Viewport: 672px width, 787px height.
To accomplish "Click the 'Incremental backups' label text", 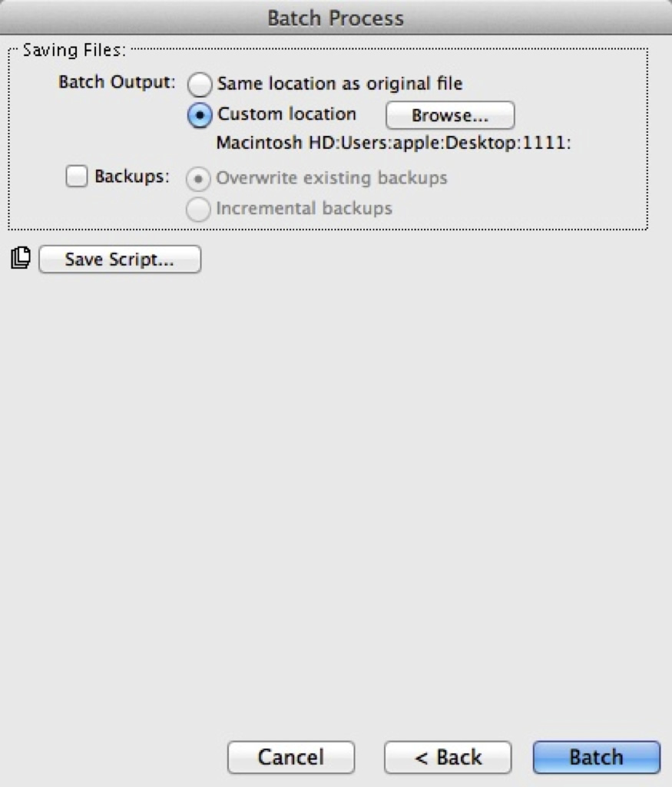I will click(x=304, y=208).
